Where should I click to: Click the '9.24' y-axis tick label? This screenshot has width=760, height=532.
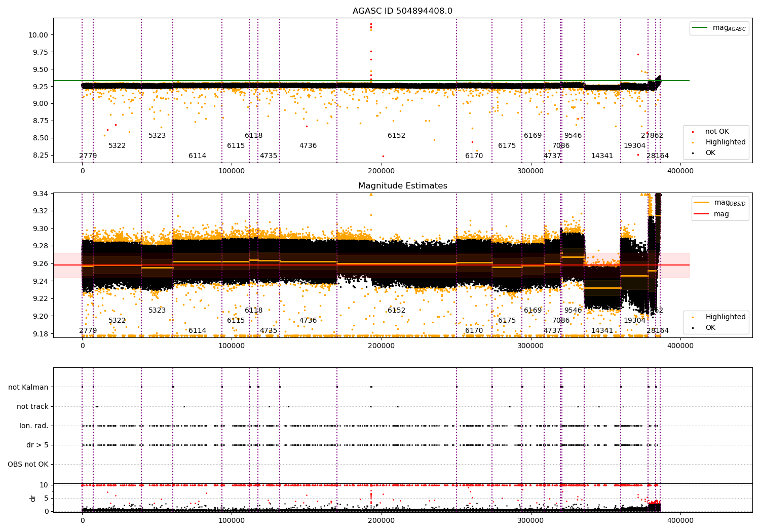click(41, 281)
